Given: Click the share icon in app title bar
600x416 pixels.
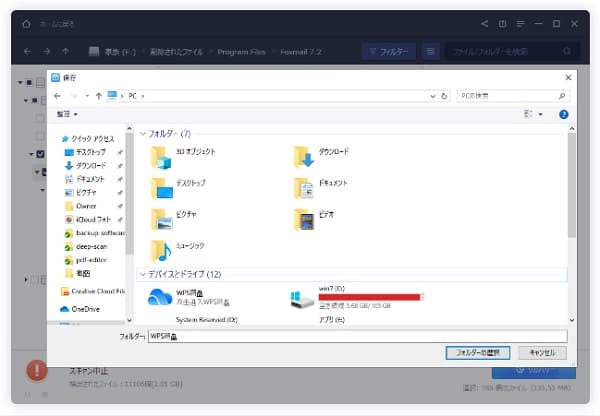Looking at the screenshot, I should click(x=484, y=24).
